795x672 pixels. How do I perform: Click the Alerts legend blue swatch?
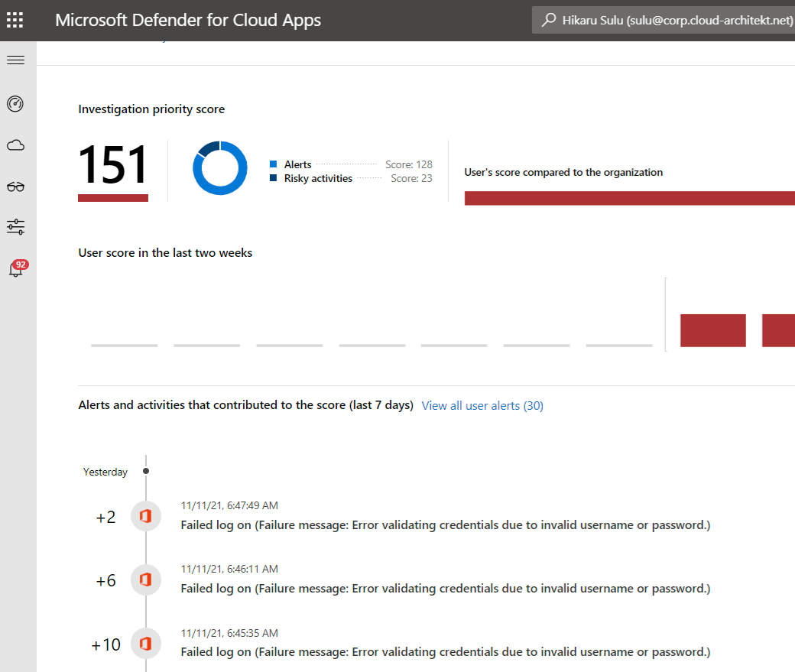point(274,164)
